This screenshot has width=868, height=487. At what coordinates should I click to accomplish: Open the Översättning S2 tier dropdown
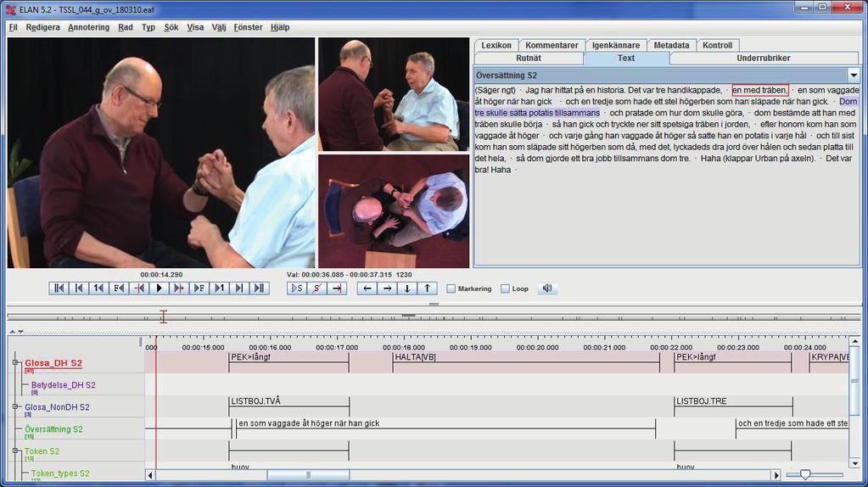[x=853, y=76]
